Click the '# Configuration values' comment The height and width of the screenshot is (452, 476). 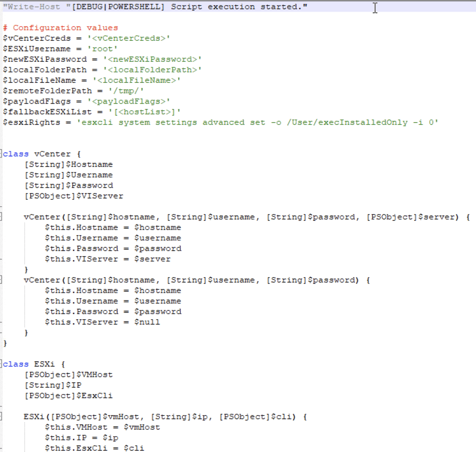[x=60, y=28]
